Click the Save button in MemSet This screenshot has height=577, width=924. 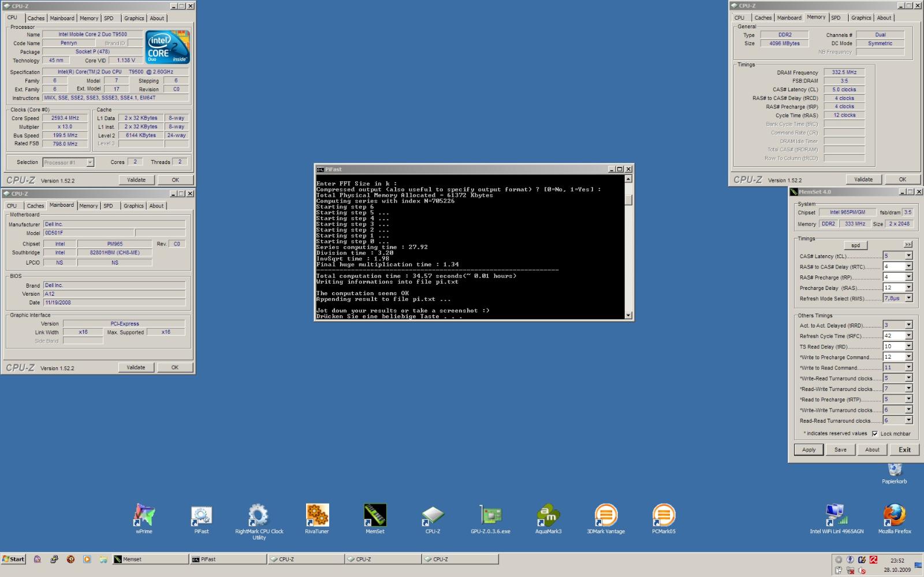click(840, 450)
